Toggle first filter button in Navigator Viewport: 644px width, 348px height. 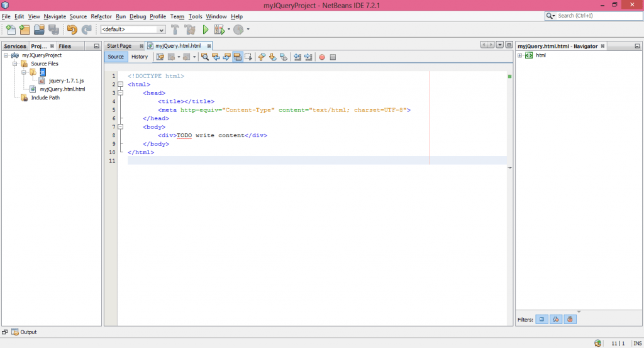coord(542,320)
